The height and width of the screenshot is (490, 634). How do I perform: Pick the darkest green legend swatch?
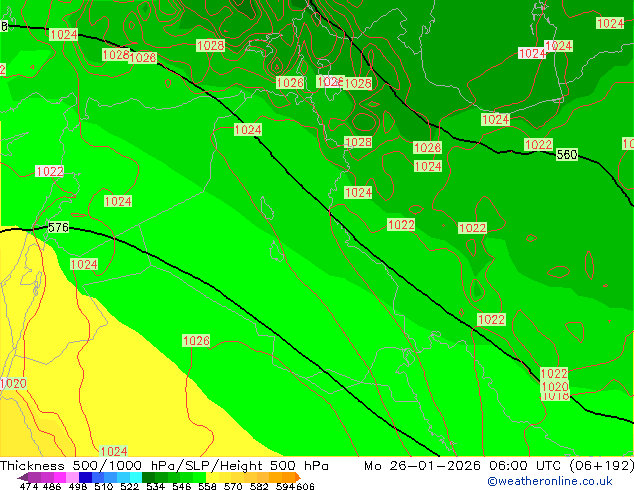click(x=148, y=477)
